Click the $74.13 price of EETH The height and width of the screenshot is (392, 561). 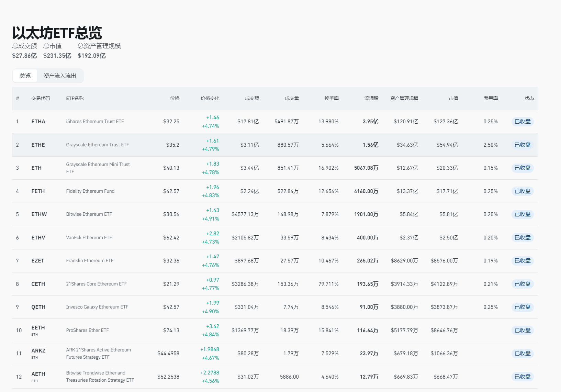click(x=171, y=331)
